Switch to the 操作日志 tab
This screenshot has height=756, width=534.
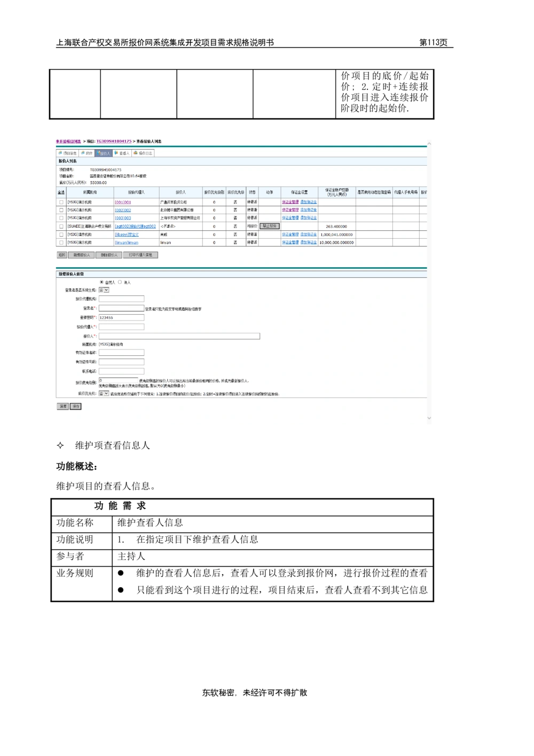[143, 153]
